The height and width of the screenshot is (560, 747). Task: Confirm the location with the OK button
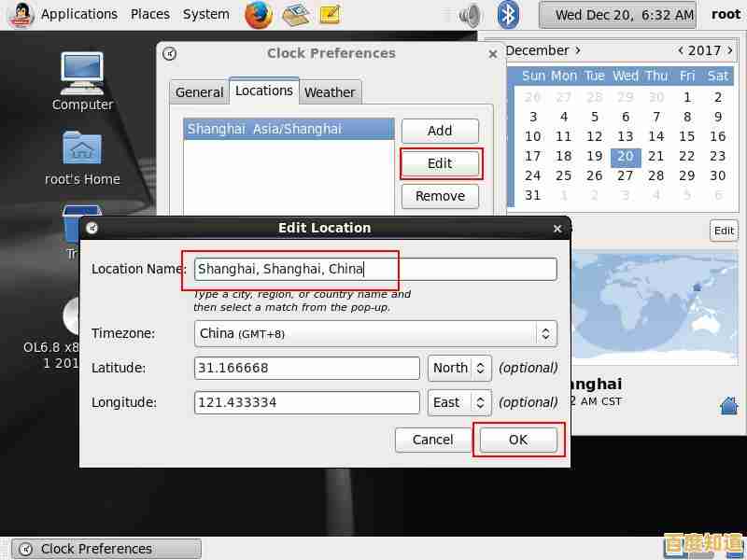(x=519, y=440)
